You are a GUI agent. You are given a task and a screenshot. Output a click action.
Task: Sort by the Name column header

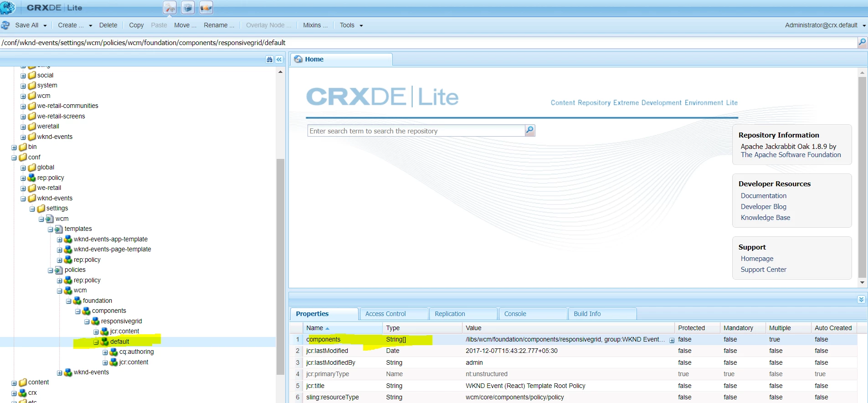342,328
